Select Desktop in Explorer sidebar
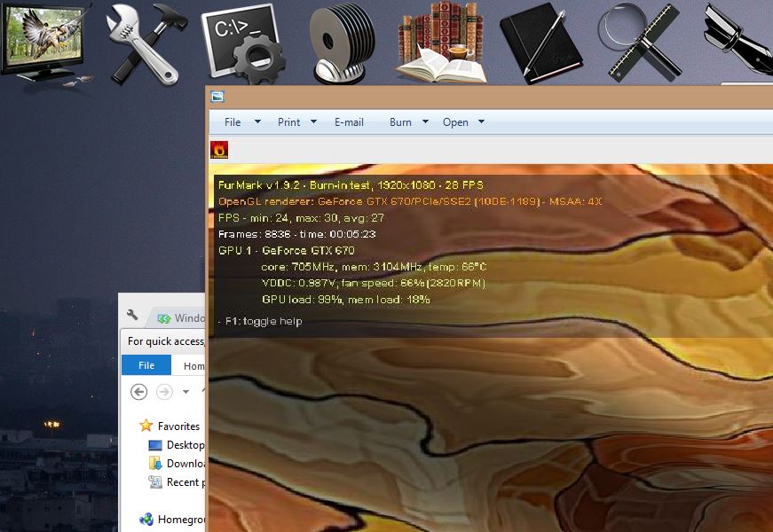The image size is (773, 532). point(185,445)
